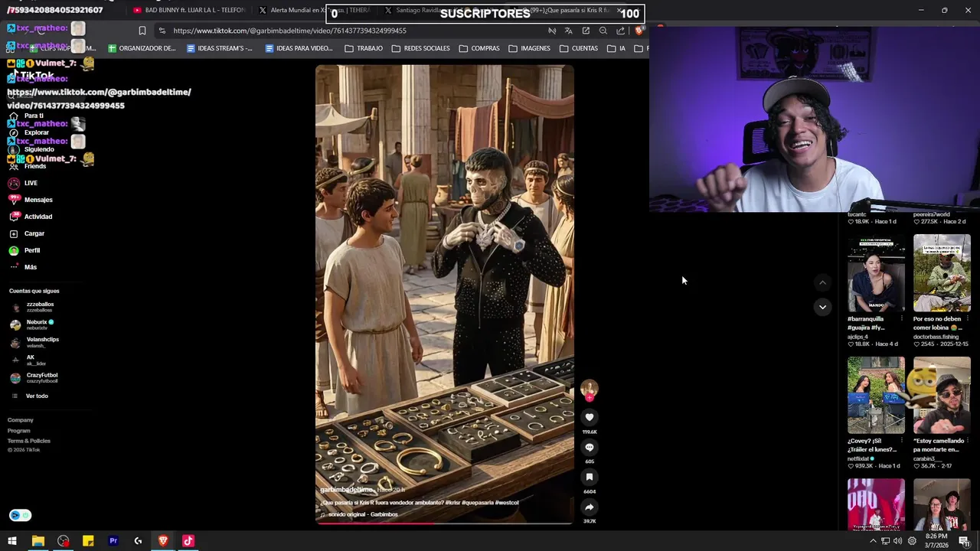Like the video with the heart icon
This screenshot has height=551, width=980.
[589, 417]
